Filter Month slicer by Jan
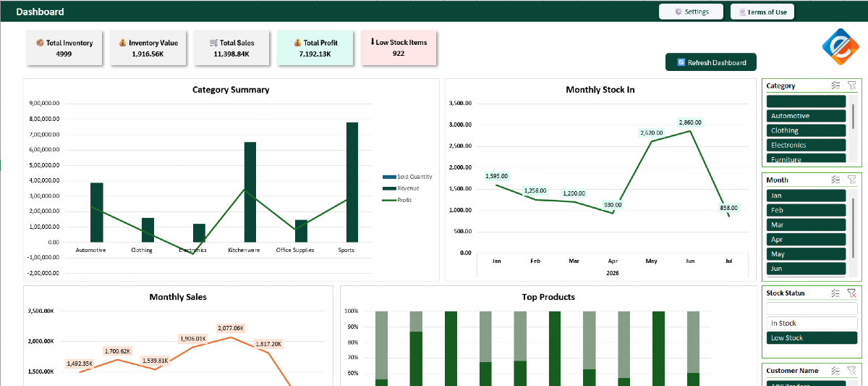 point(806,196)
